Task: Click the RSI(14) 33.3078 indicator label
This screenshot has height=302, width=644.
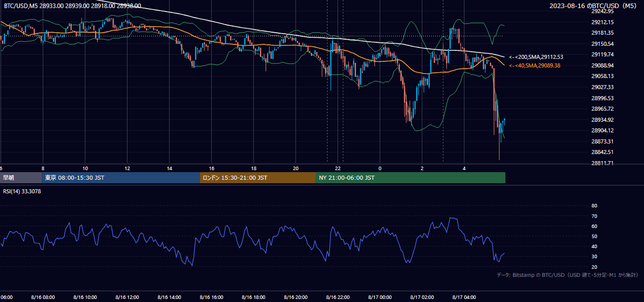Action: click(x=22, y=191)
